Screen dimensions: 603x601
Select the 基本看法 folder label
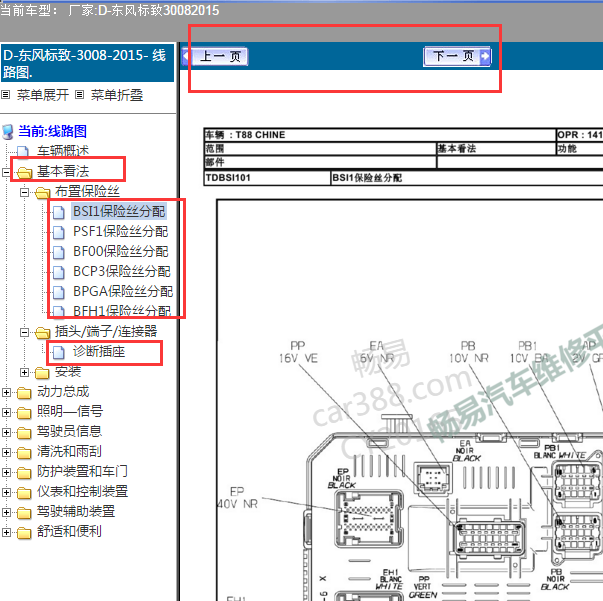(63, 171)
